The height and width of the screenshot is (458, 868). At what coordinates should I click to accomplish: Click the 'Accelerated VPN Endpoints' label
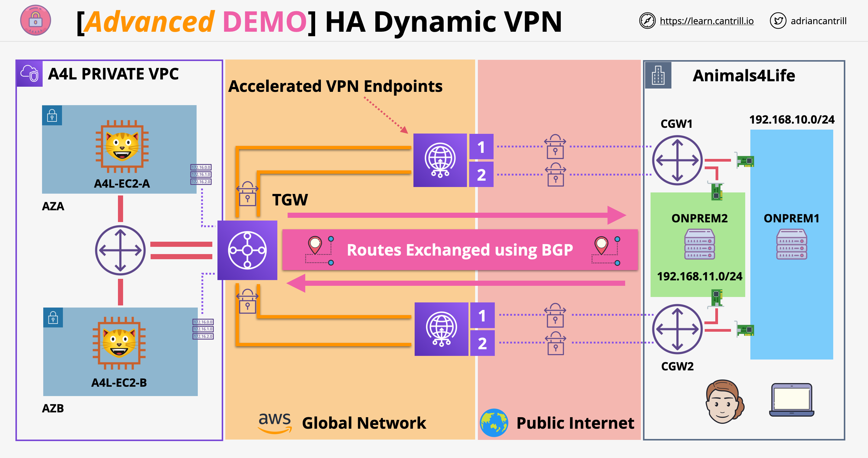[x=335, y=86]
